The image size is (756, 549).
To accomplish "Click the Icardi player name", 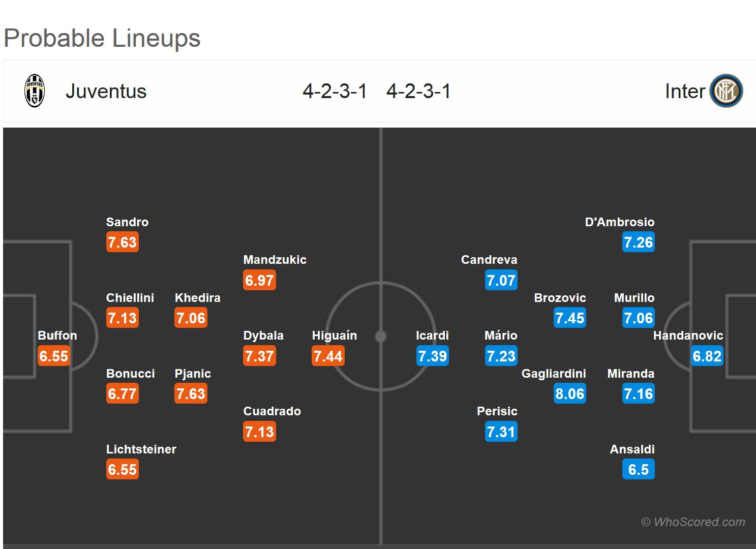I will (432, 335).
